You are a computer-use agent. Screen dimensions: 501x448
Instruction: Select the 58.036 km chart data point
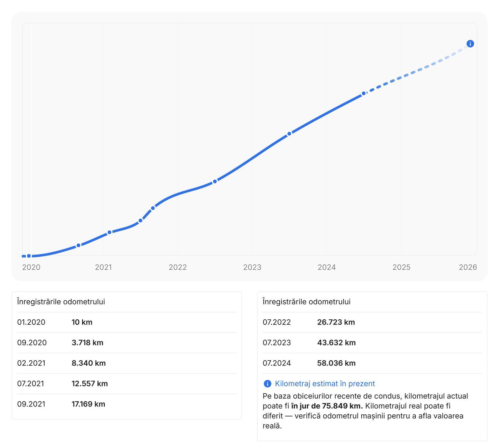364,94
